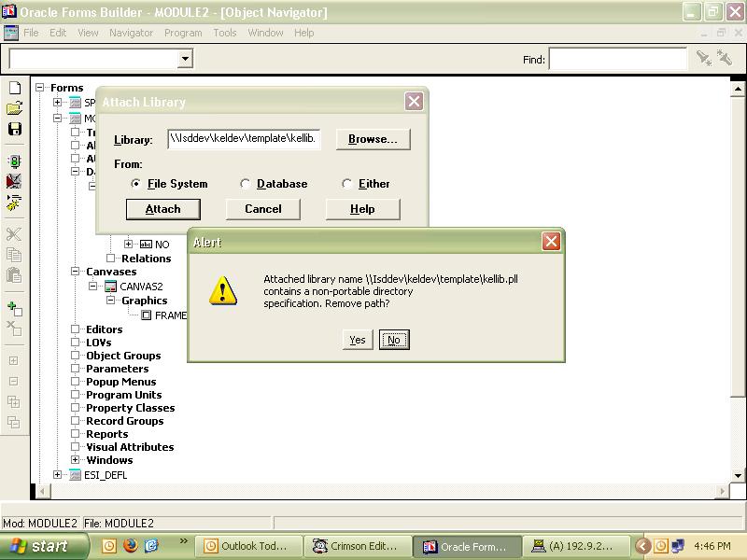Click the New form icon in the left toolbar
Screen dimensions: 747x560
(15, 88)
